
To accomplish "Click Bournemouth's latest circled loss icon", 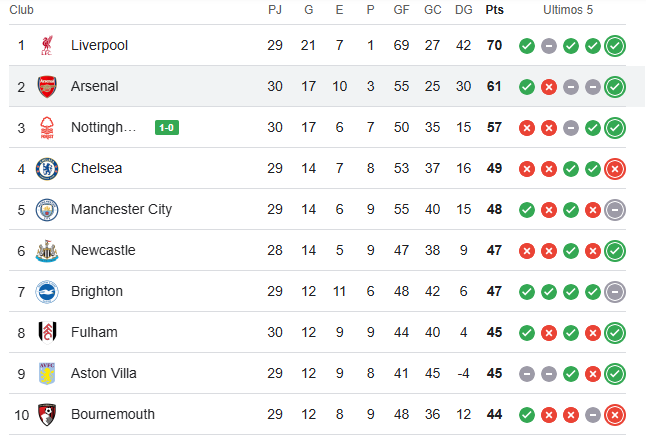I will point(615,414).
